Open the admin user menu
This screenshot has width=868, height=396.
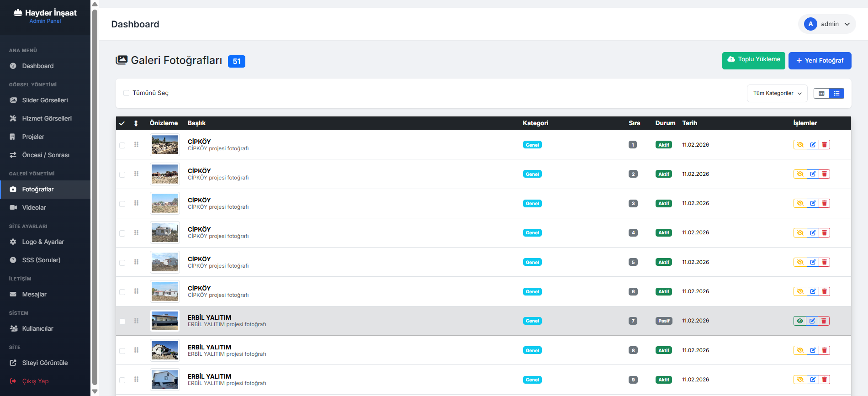click(x=827, y=24)
